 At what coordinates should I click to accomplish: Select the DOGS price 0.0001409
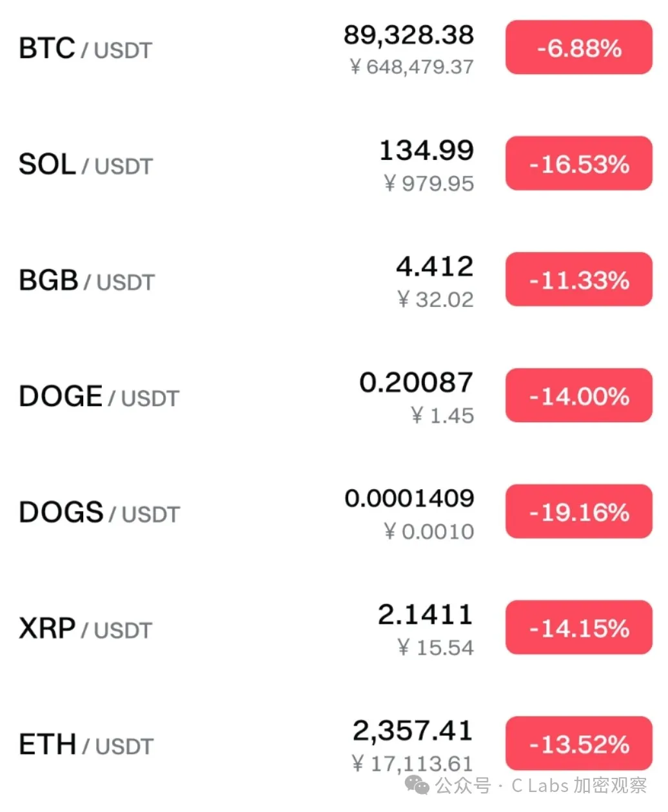[409, 499]
